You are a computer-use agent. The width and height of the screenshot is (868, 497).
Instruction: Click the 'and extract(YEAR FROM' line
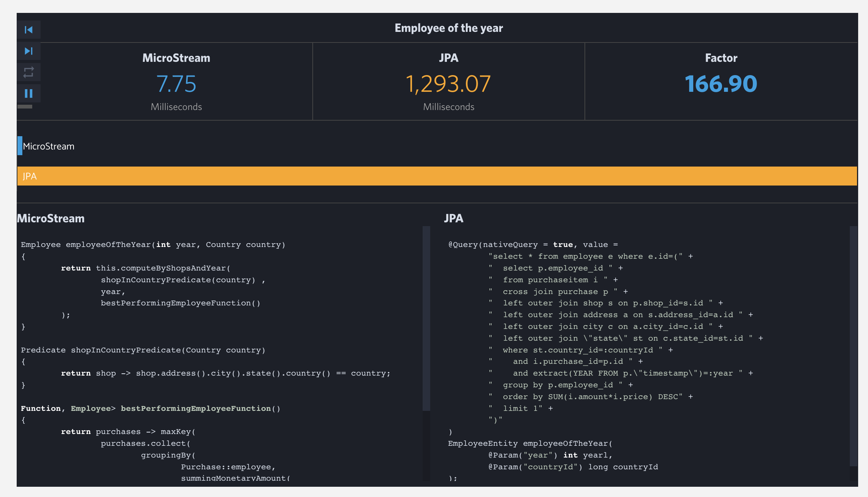(621, 373)
